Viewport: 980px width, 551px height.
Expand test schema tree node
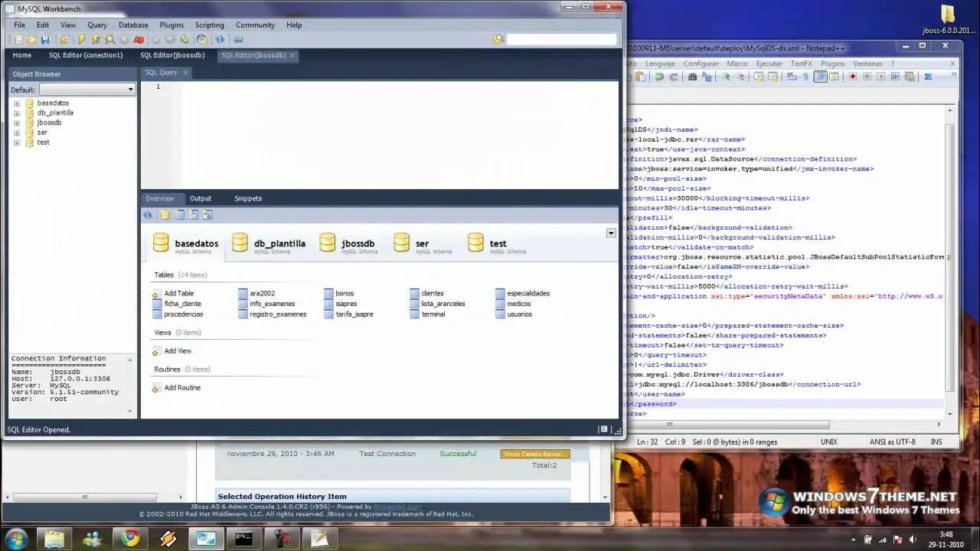17,143
